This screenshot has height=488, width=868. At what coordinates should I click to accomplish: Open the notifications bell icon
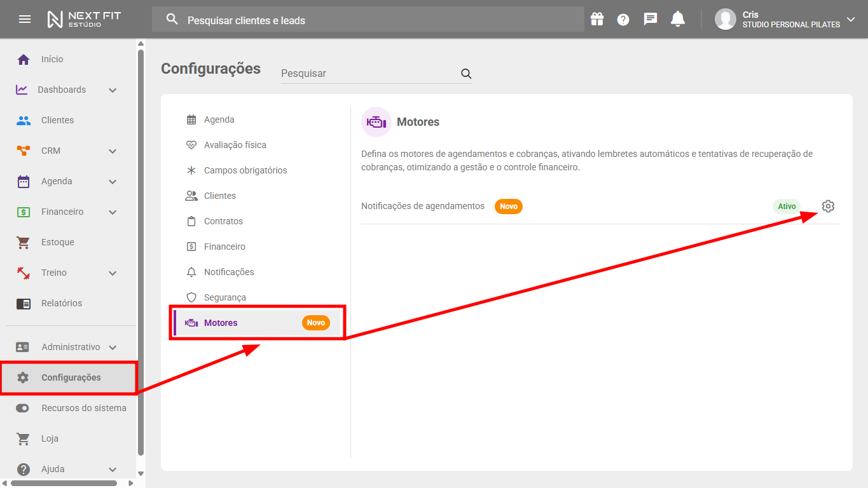(x=678, y=19)
